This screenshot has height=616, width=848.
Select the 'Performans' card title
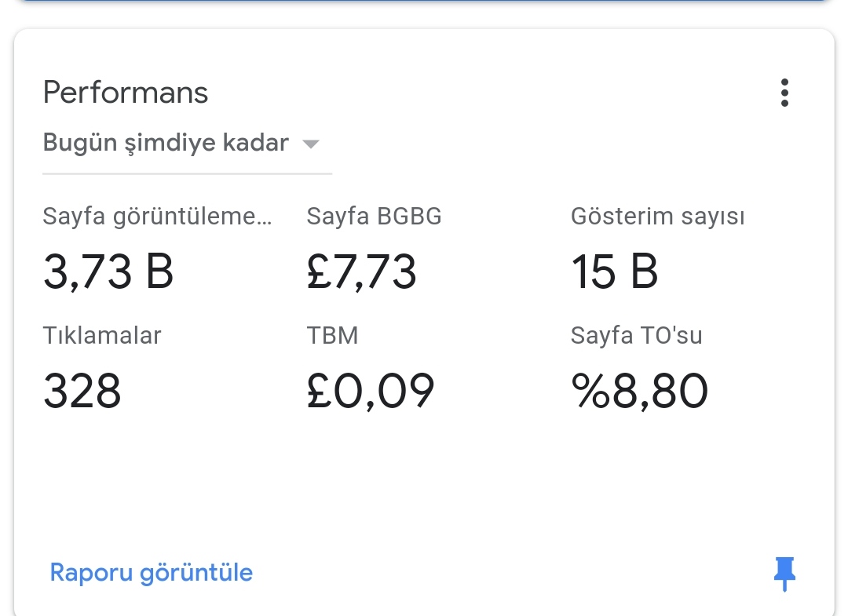(126, 93)
